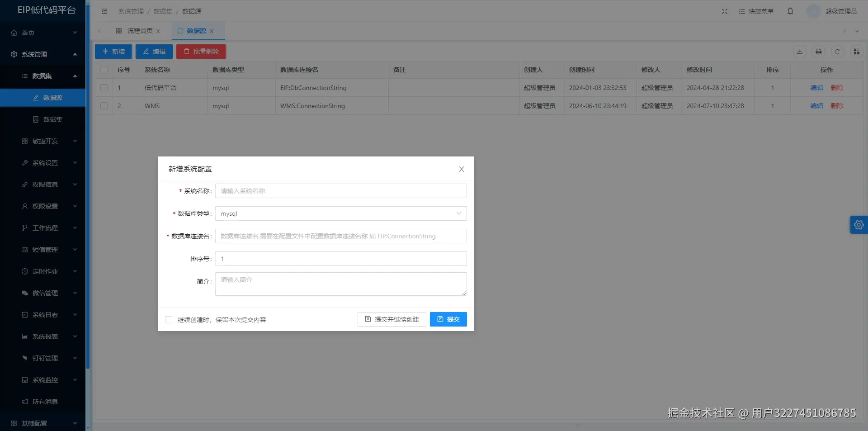Close the 数据源 tab
The image size is (868, 431).
pyautogui.click(x=212, y=31)
